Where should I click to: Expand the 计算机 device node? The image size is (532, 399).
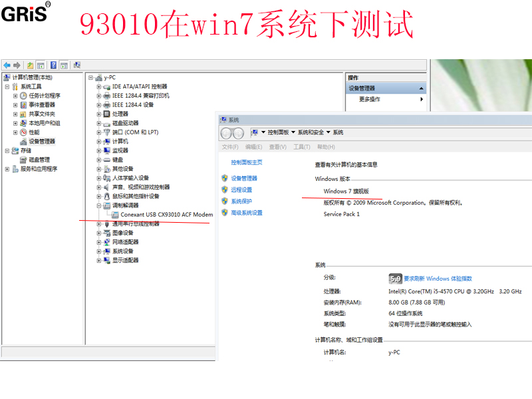point(98,142)
